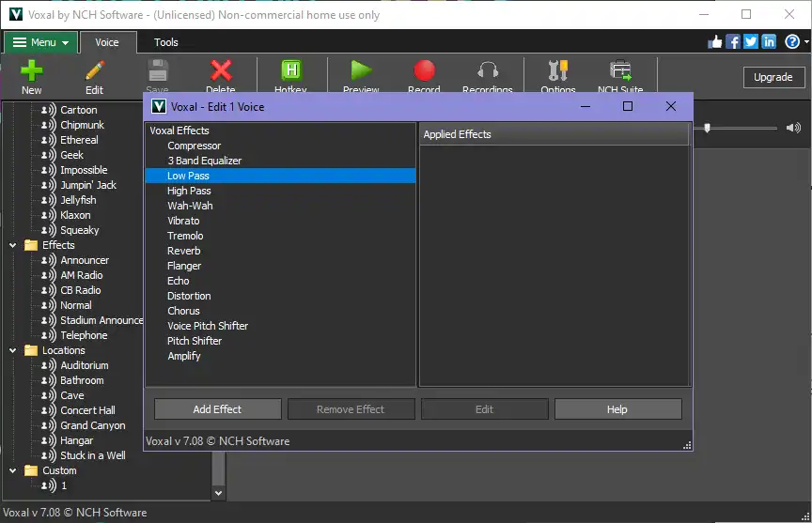Click the Voxal logo in the Edit Voice dialog
Screen dimensions: 812x523
pyautogui.click(x=159, y=106)
